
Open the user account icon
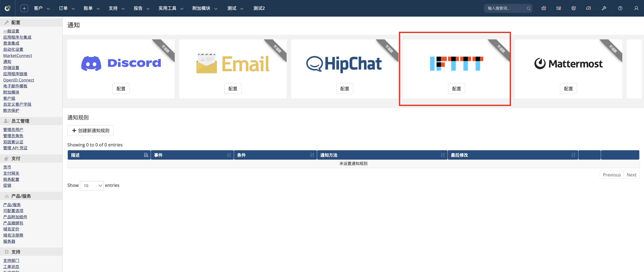coord(636,8)
